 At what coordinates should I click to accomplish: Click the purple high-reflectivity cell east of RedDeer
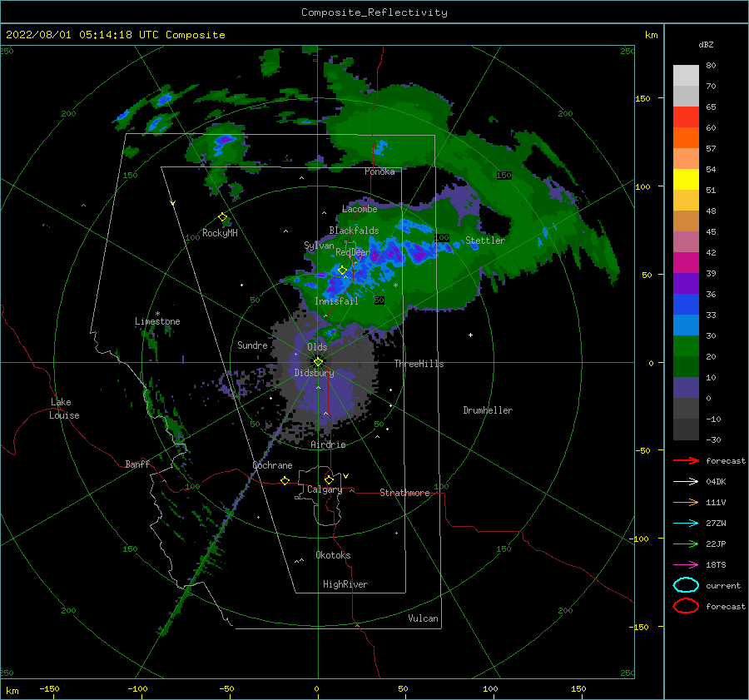[x=420, y=256]
